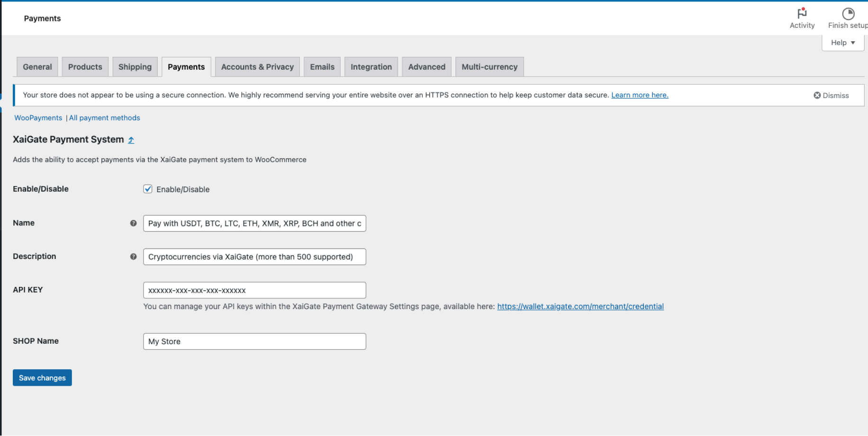This screenshot has height=436, width=868.
Task: Open the Activity panel
Action: pyautogui.click(x=802, y=18)
